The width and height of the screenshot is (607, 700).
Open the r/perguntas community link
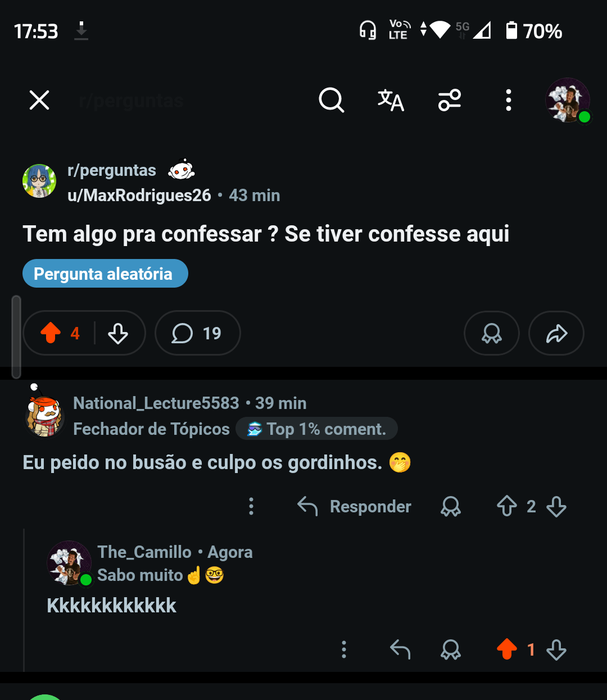click(112, 170)
